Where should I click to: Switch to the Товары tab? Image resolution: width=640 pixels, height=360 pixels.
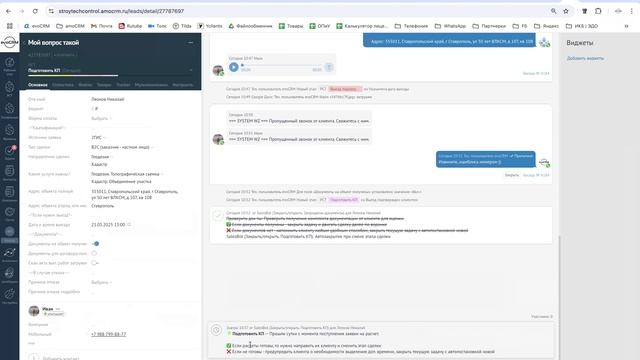[104, 85]
